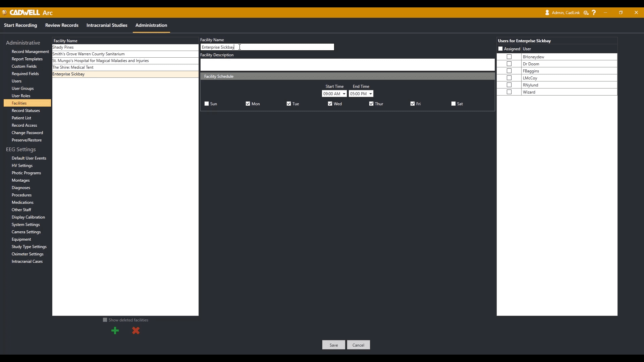Switch to the Review Records tab

click(62, 25)
